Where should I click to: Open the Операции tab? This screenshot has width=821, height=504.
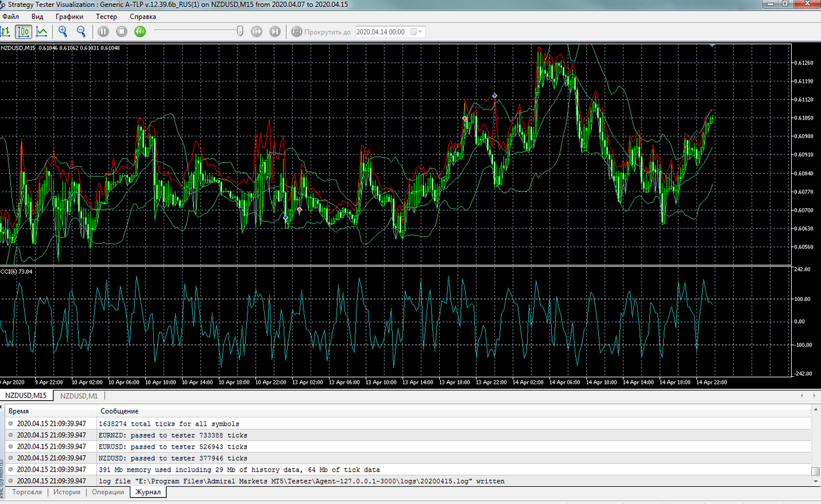pos(108,493)
